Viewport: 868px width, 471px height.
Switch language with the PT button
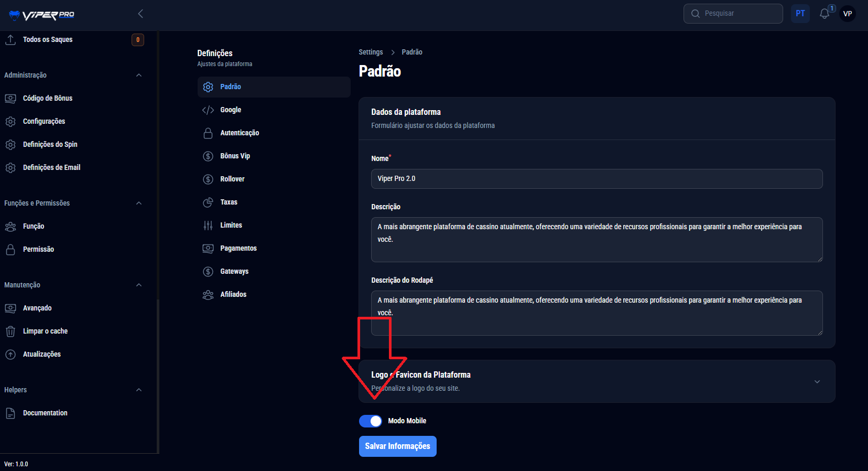click(800, 14)
